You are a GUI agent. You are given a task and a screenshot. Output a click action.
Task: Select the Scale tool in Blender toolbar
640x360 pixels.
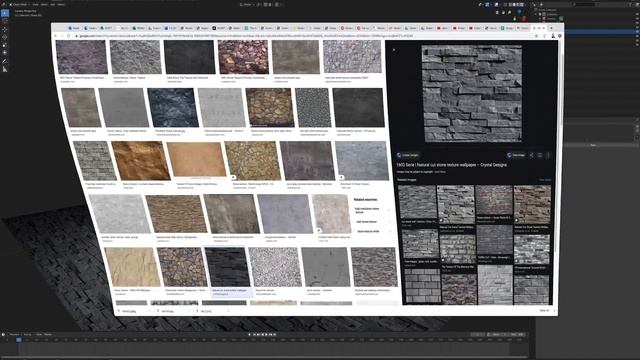click(5, 45)
